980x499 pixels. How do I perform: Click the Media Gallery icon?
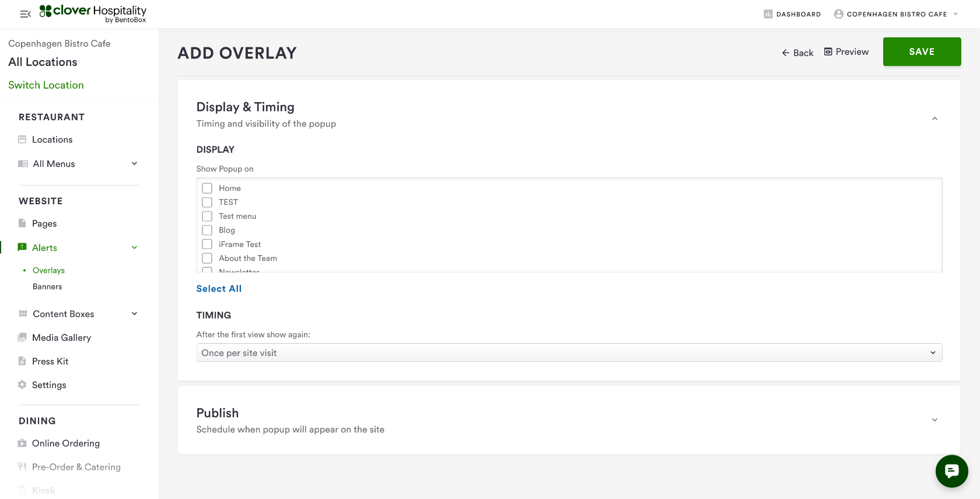[22, 337]
